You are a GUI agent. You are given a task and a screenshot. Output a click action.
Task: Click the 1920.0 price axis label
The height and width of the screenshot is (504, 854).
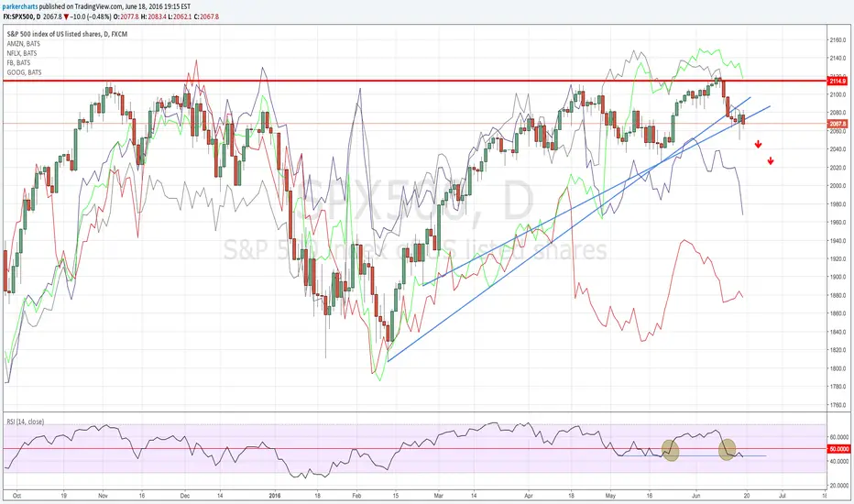pyautogui.click(x=838, y=258)
